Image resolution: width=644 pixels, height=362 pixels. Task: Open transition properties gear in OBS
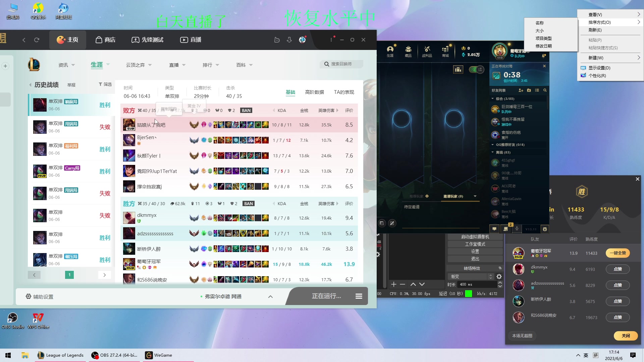pos(499,277)
